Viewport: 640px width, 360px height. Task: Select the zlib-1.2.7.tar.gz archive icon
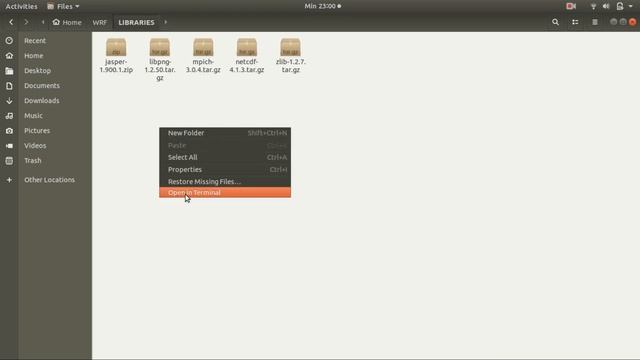[x=290, y=47]
